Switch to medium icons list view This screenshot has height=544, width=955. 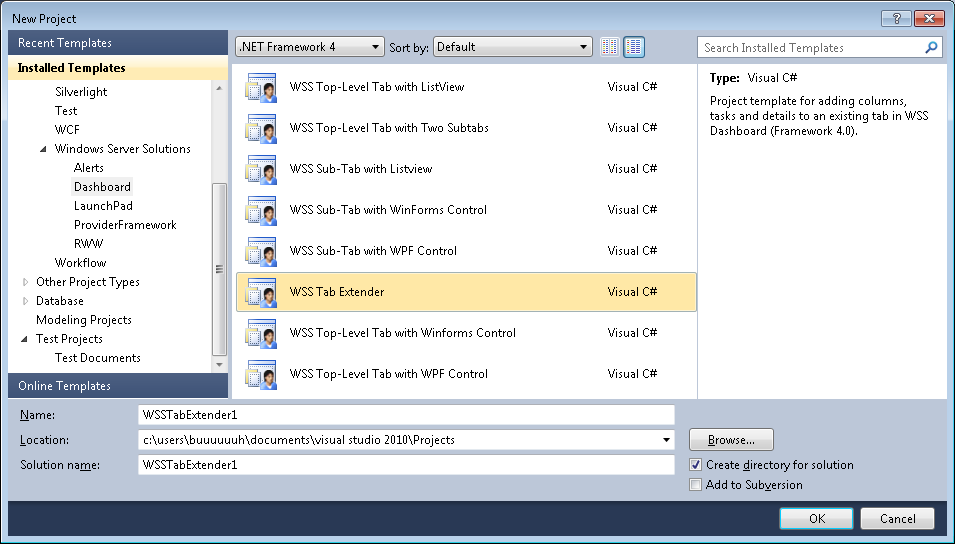pos(634,47)
